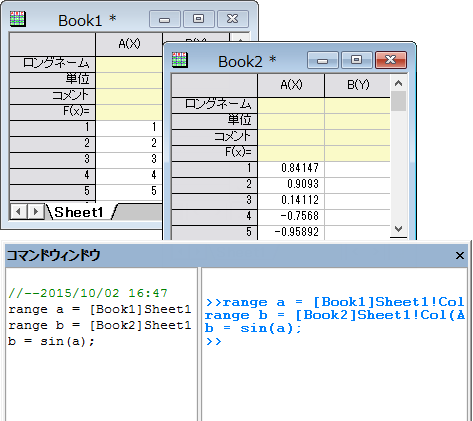The image size is (473, 421).
Task: Click the Book1 title bar text
Action: click(87, 20)
